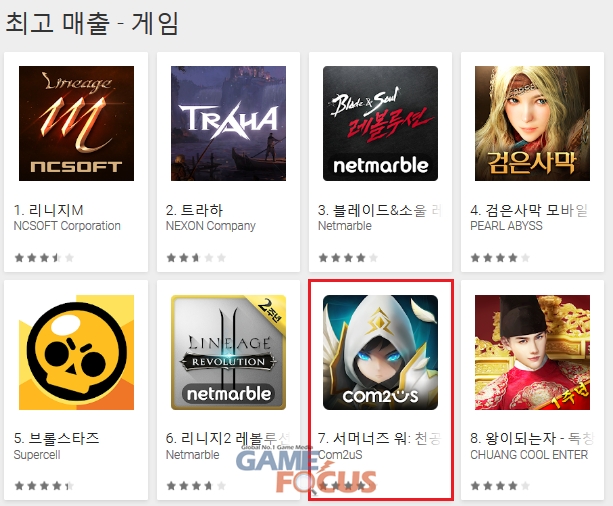Click the star rating under 리니지M
613x506 pixels.
click(x=44, y=258)
